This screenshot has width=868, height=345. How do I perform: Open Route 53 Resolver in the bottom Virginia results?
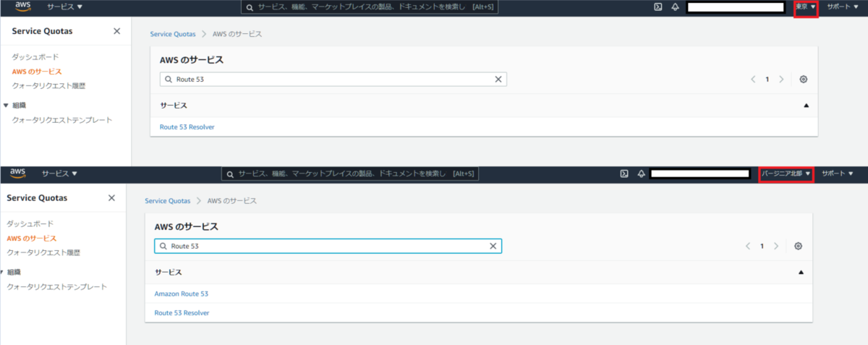(x=182, y=313)
